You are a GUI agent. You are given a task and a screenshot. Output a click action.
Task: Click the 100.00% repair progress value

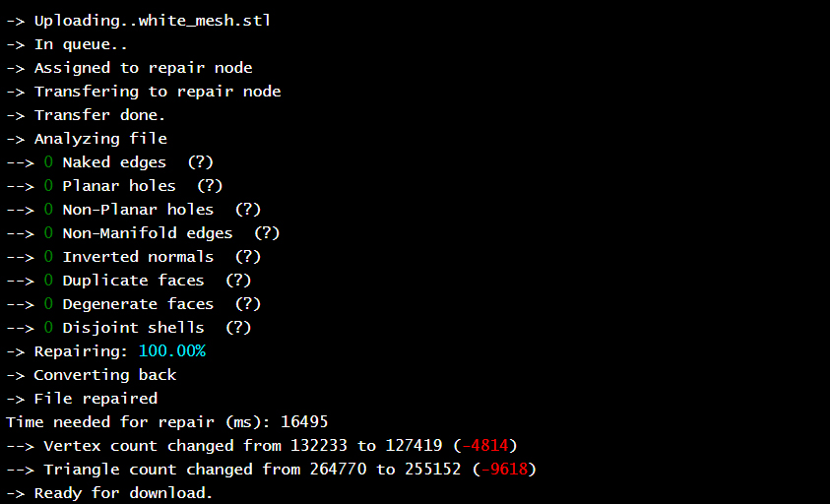171,351
